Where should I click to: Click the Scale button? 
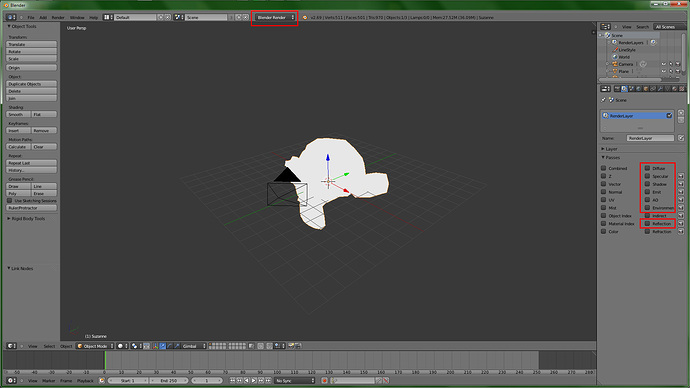tap(31, 59)
